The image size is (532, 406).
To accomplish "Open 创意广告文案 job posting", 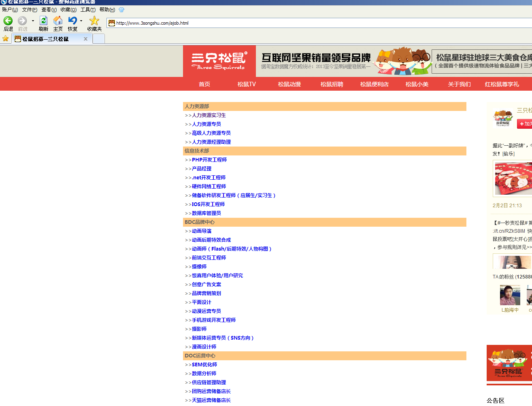I will pos(206,285).
